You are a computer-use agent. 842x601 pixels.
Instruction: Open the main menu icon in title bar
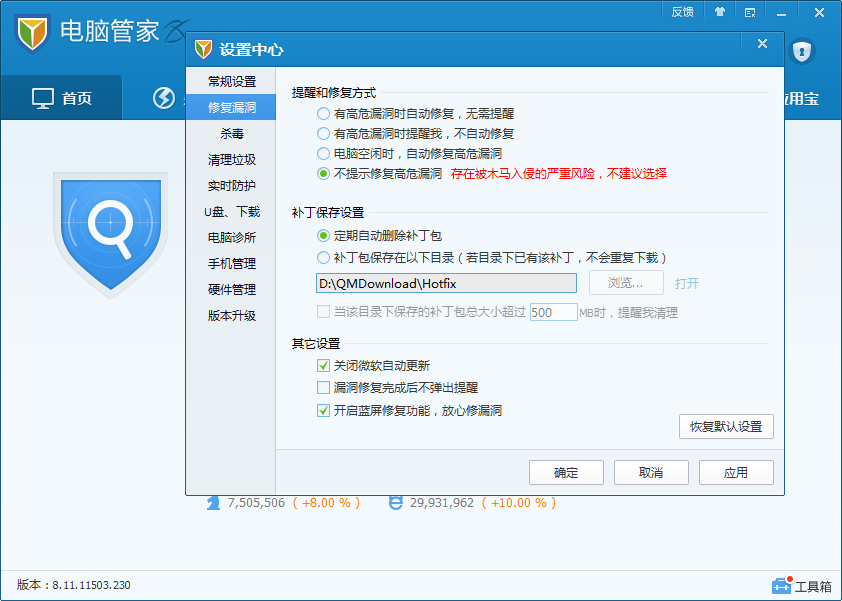[x=750, y=12]
